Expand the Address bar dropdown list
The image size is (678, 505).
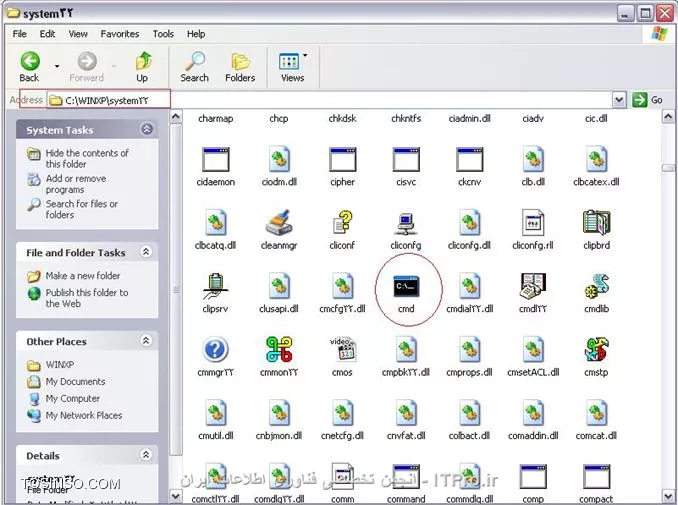pos(619,100)
